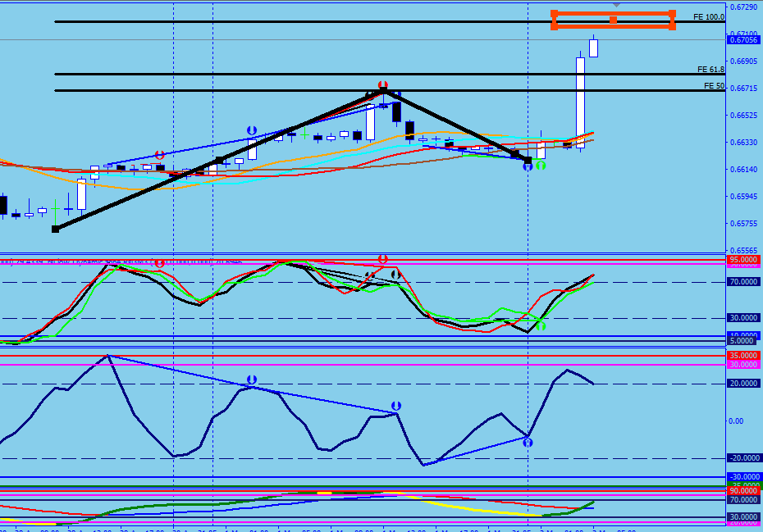The image size is (763, 532).
Task: Click the blue arrow on the main chart's upper trend line
Action: point(252,130)
